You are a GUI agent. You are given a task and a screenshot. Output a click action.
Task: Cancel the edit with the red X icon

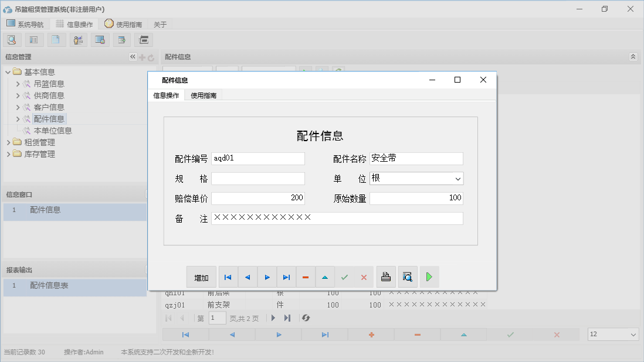click(364, 276)
